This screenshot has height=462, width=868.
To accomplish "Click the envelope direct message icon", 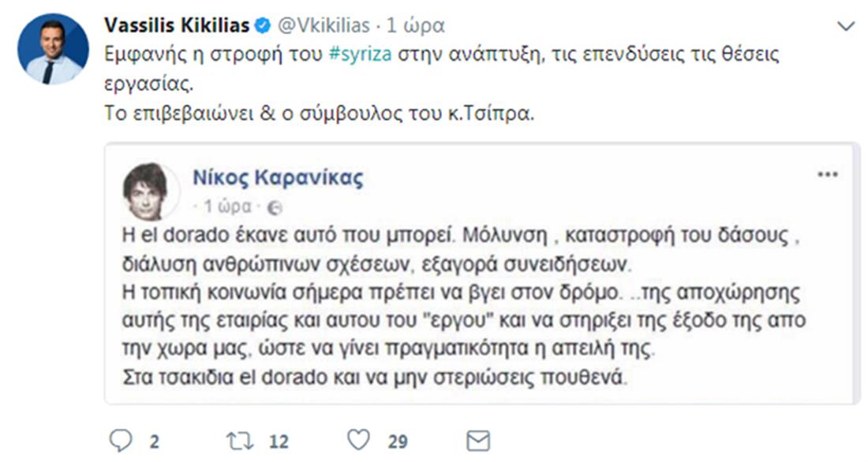I will [x=478, y=440].
